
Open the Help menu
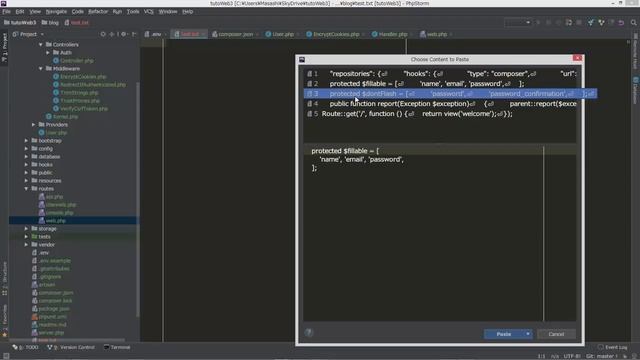coord(187,11)
